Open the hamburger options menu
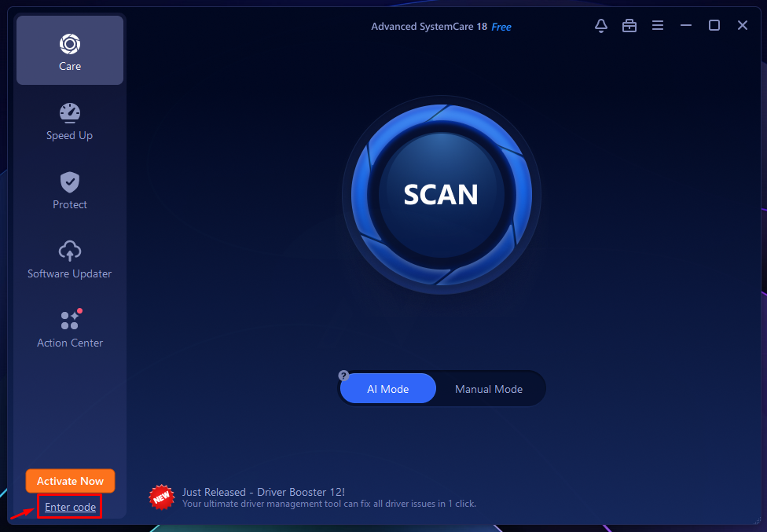 [x=658, y=25]
